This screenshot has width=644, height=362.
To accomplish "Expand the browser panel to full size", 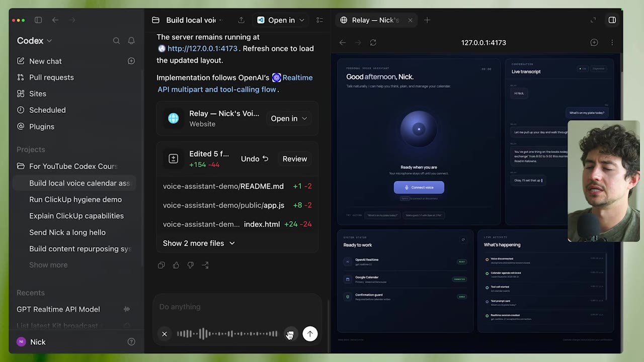I will 593,20.
